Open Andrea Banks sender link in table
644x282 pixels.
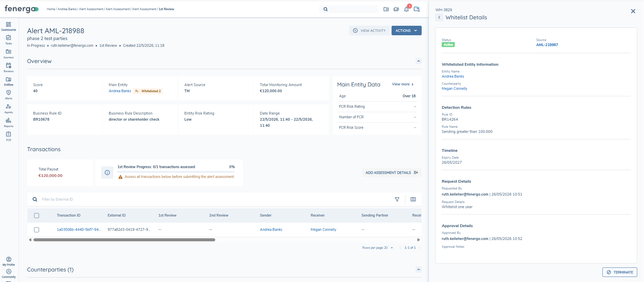coord(271,229)
